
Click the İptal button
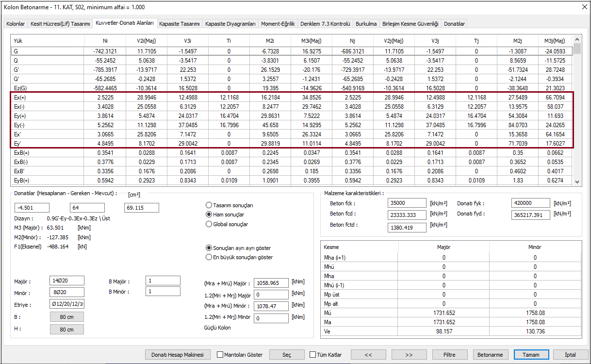click(x=570, y=355)
